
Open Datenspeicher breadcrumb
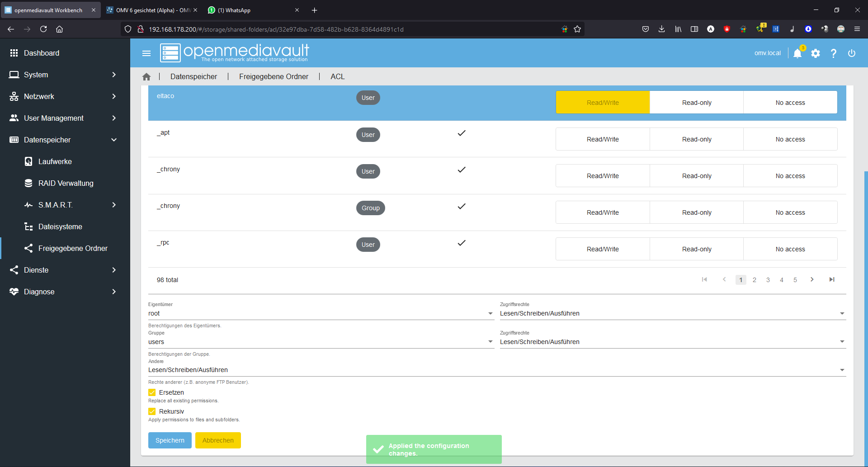pyautogui.click(x=193, y=77)
